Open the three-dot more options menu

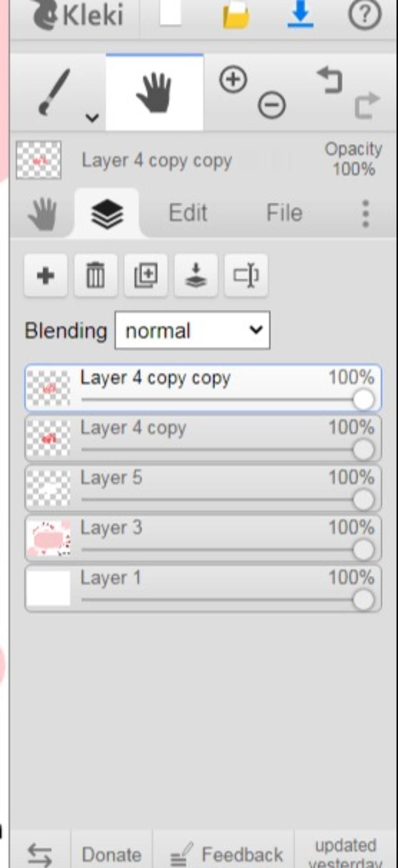pos(365,214)
